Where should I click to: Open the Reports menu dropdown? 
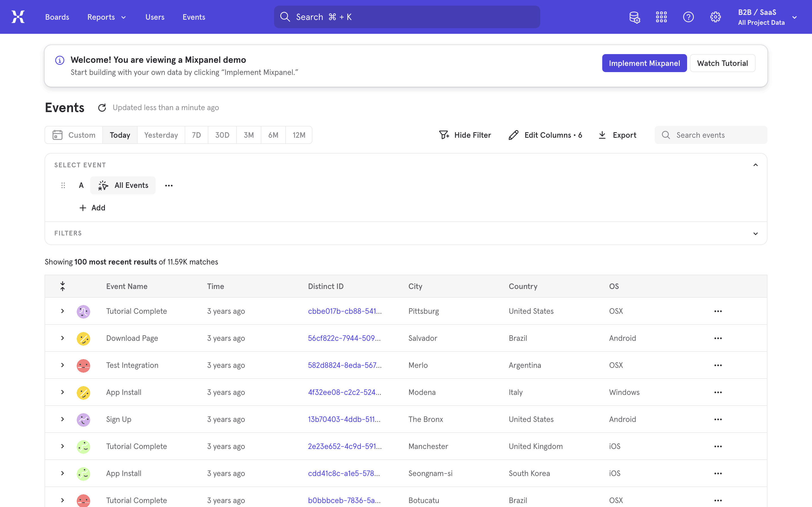click(106, 17)
